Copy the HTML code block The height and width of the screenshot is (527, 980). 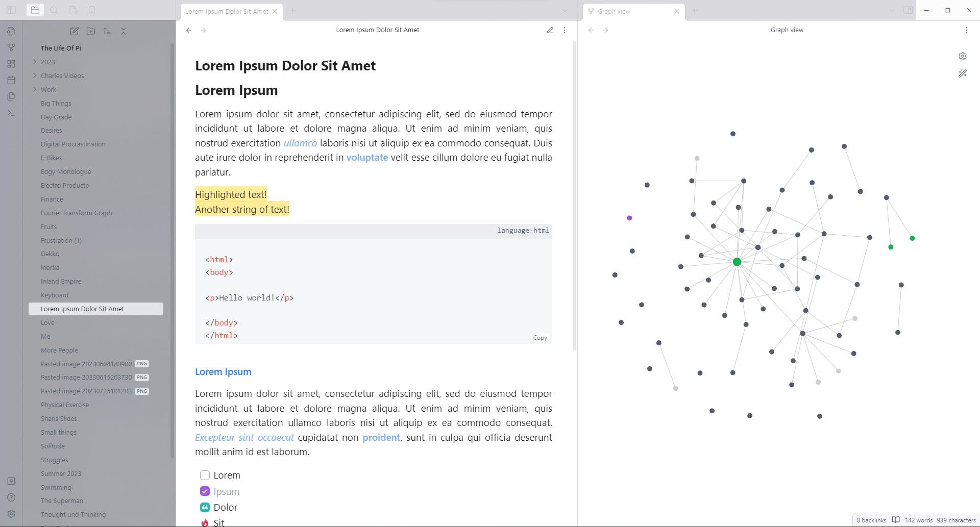click(x=540, y=338)
